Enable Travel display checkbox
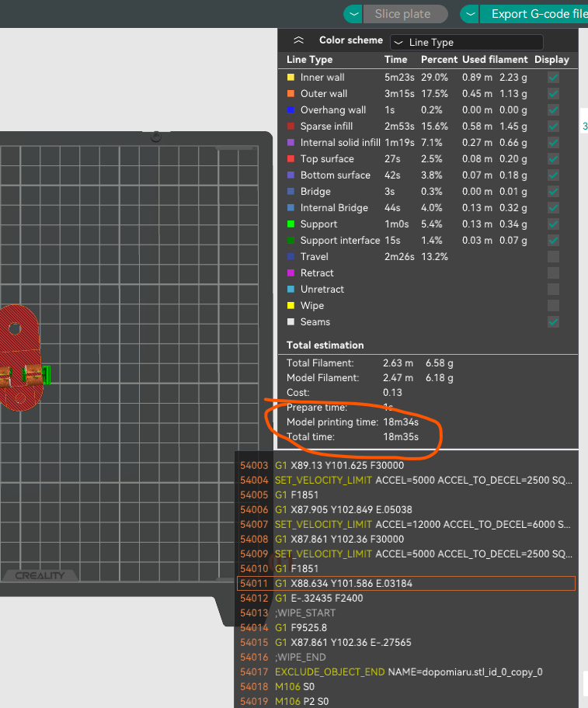Viewport: 588px width, 708px height. (x=553, y=257)
